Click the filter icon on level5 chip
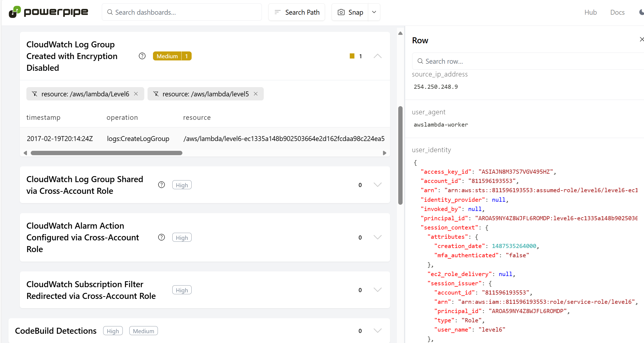644x343 pixels. pos(156,94)
